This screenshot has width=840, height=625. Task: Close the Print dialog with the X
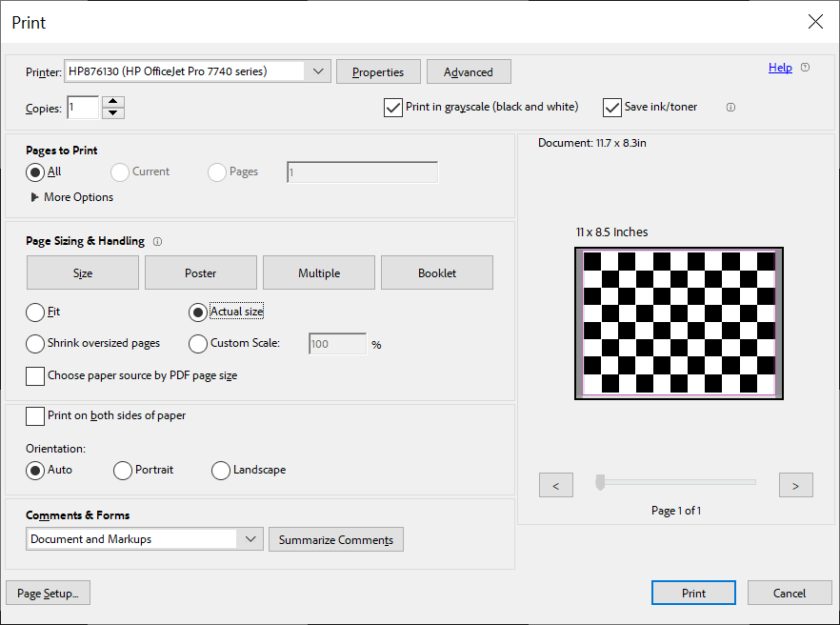815,22
